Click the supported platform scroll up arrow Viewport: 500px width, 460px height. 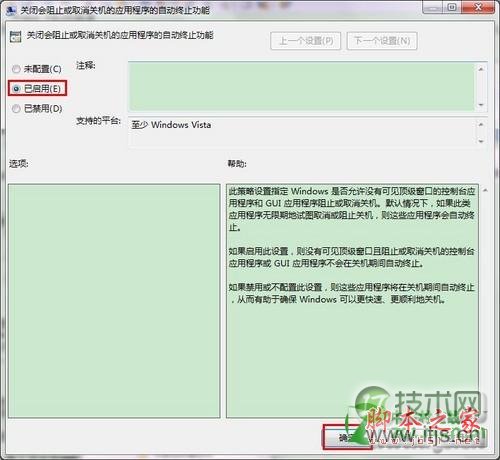481,124
